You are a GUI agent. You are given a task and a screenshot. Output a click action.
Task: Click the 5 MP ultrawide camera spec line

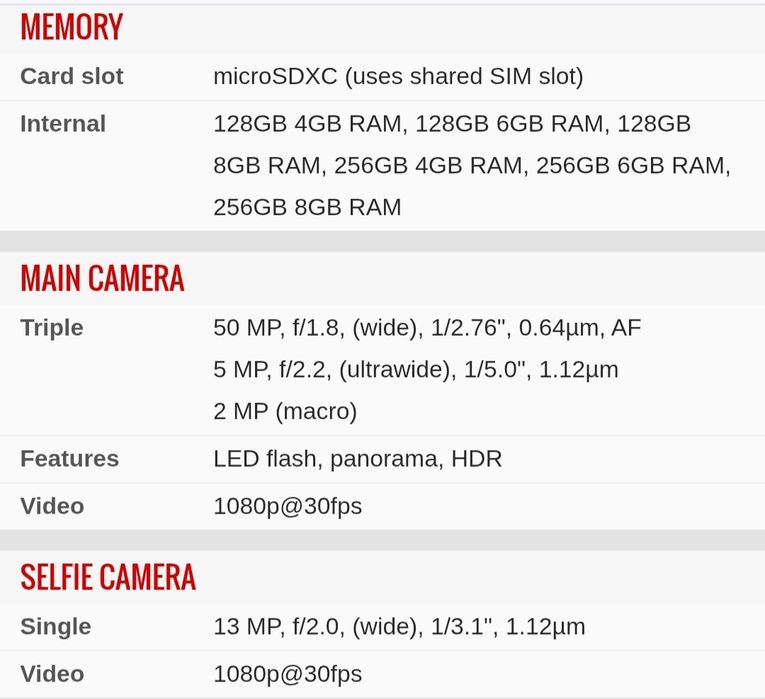pos(415,370)
